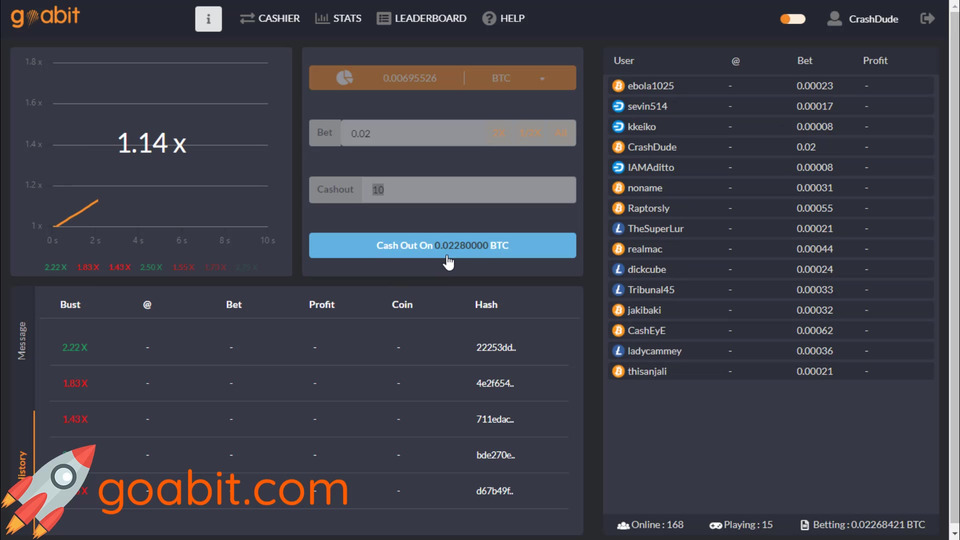Click the Bitcoin icon next to ebola1025
960x540 pixels.
tap(618, 86)
